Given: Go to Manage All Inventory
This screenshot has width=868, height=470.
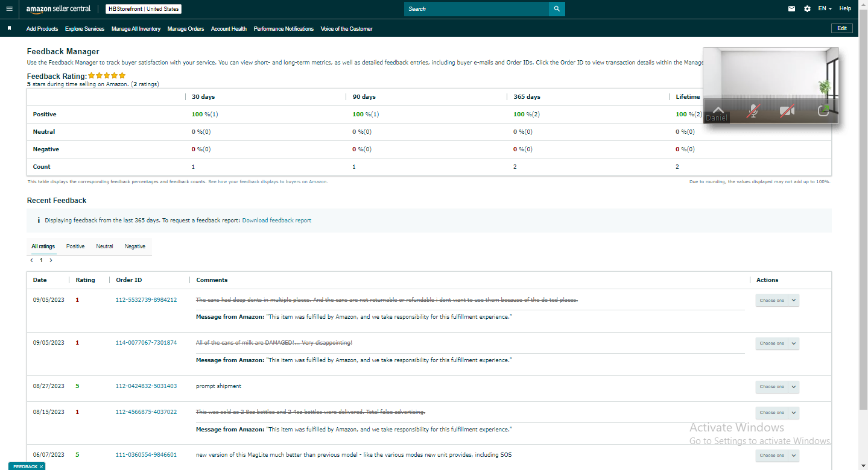Looking at the screenshot, I should pyautogui.click(x=136, y=29).
